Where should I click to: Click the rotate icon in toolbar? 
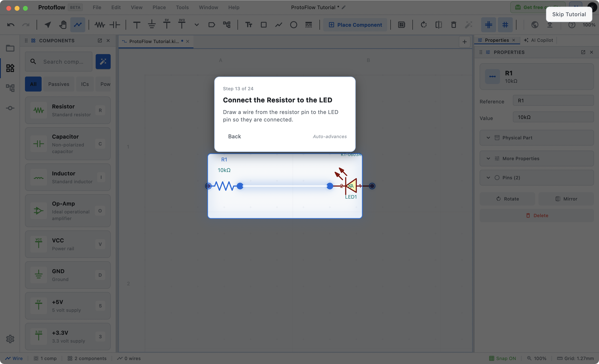click(x=424, y=25)
